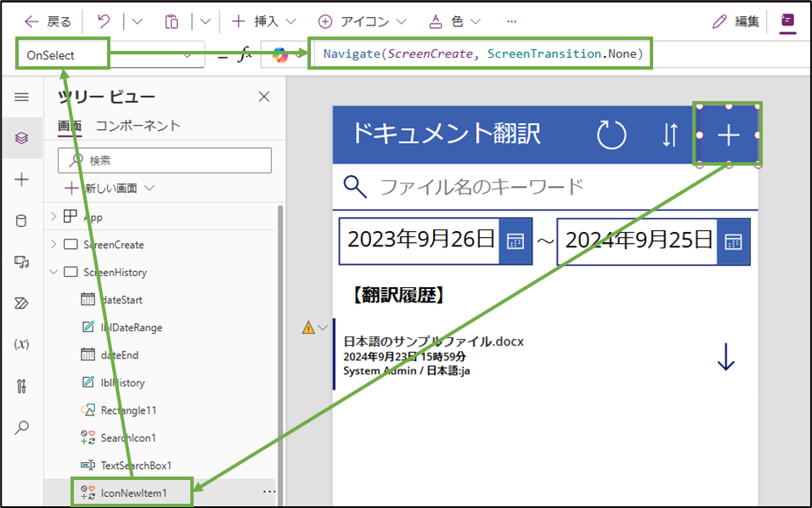
Task: Expand the 新しい画面 dropdown chevron
Action: point(149,188)
